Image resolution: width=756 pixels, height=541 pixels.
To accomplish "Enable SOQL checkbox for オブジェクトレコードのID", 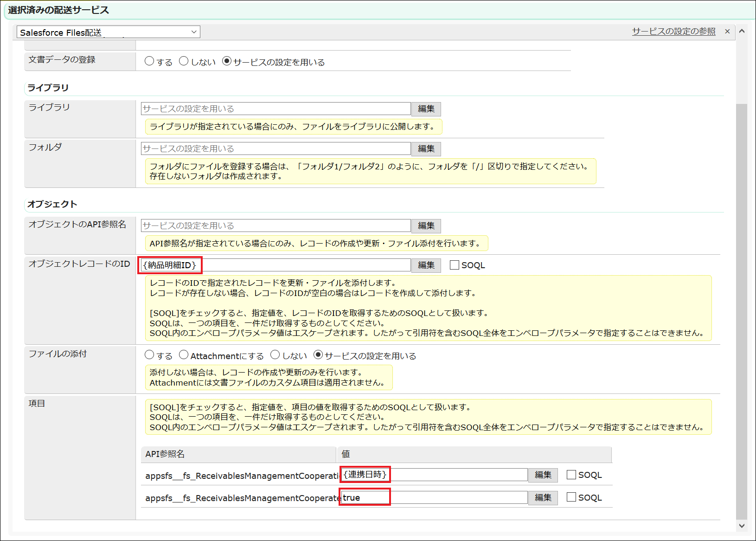I will tap(455, 265).
